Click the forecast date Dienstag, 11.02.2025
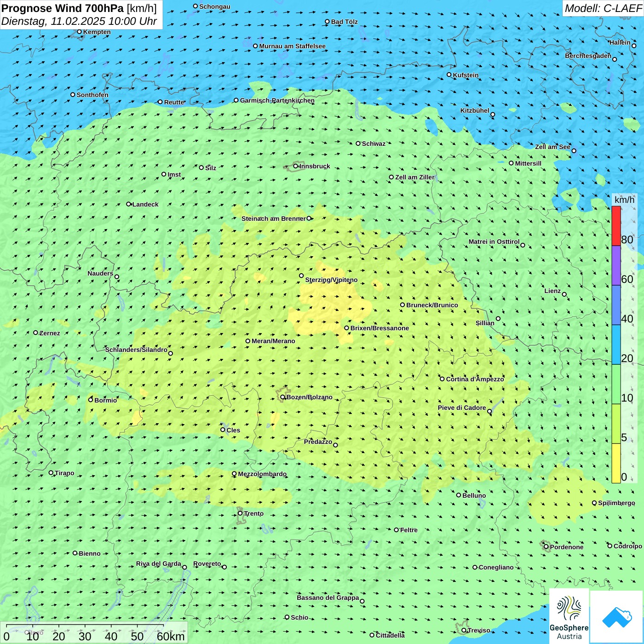 pyautogui.click(x=79, y=21)
